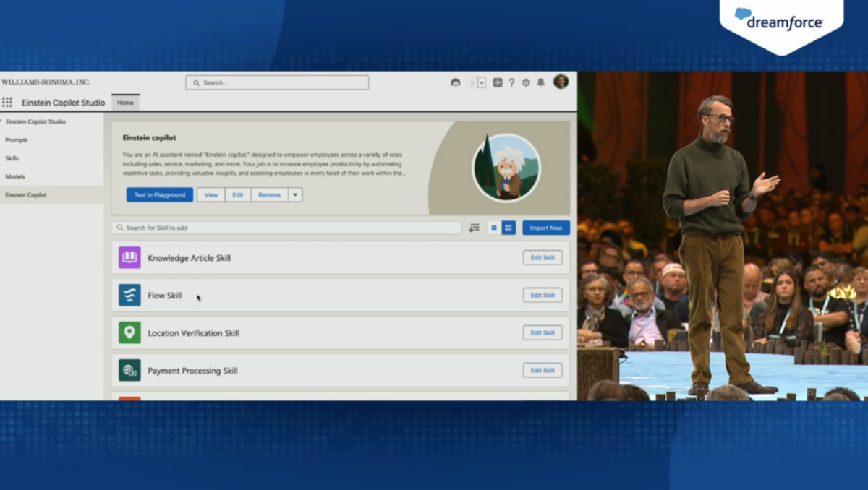This screenshot has height=490, width=868.
Task: Open the help question mark icon
Action: coord(511,82)
